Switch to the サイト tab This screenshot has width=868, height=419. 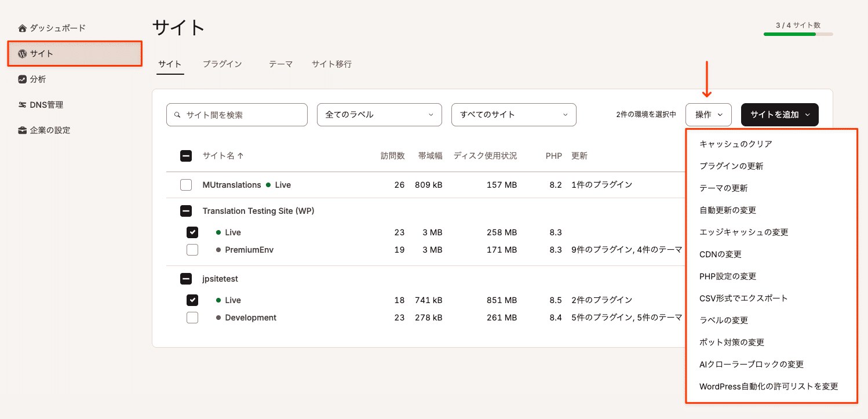tap(170, 64)
